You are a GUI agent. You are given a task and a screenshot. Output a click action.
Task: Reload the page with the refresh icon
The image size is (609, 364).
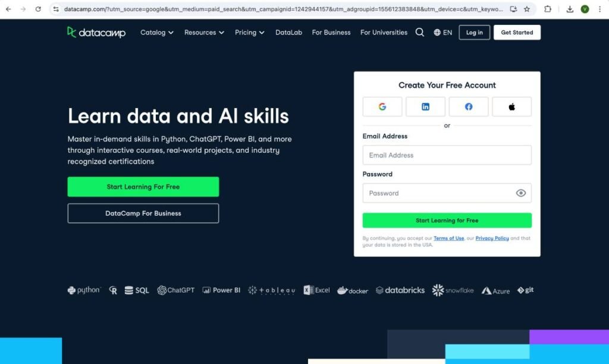pos(38,9)
